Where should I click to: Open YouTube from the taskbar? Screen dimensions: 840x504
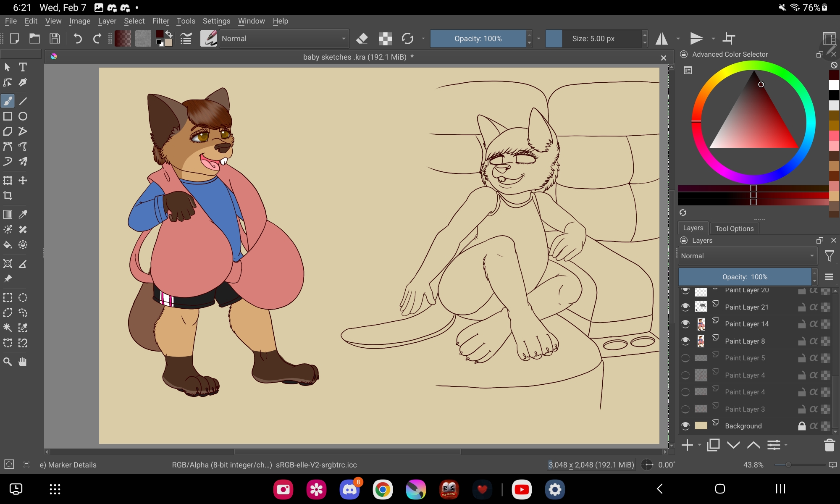pos(522,489)
